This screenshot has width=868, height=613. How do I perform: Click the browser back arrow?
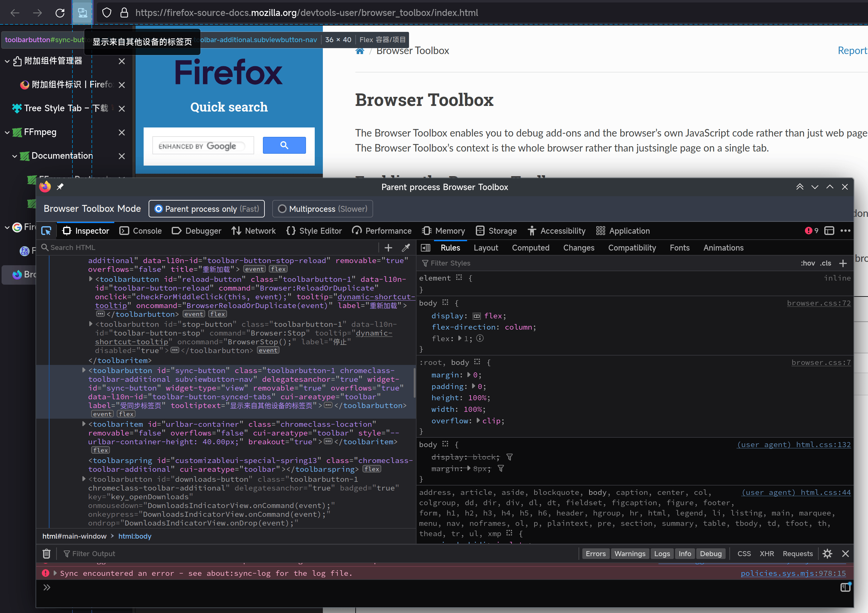(x=15, y=13)
